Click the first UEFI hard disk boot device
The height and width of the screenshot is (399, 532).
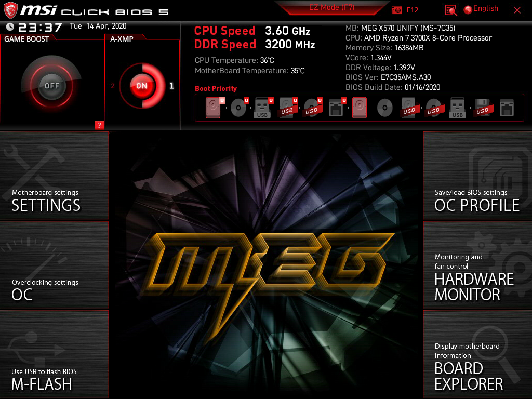213,108
